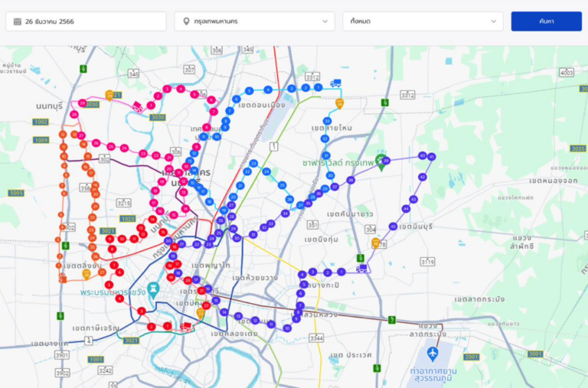Click the date field 26 ธันวาคม 2566
The width and height of the screenshot is (588, 388).
click(86, 21)
